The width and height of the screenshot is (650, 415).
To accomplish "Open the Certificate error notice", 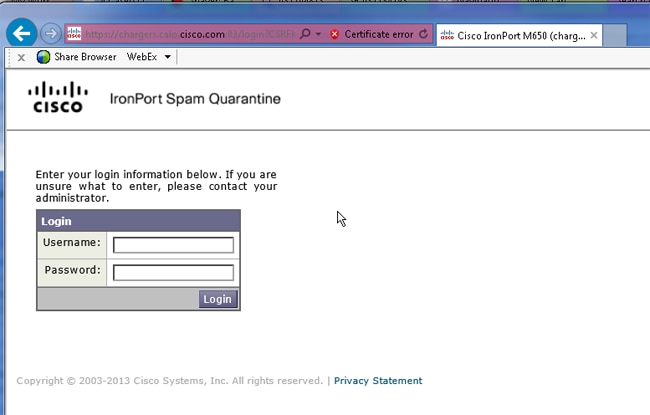I will [378, 34].
